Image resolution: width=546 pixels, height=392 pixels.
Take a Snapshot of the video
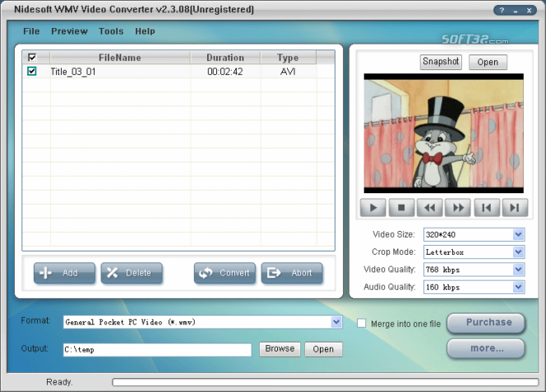pos(441,62)
